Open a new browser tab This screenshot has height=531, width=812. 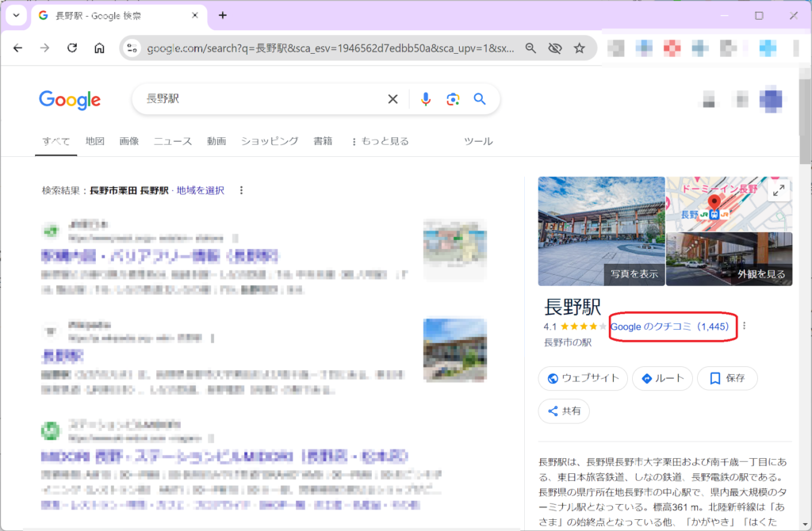(223, 16)
